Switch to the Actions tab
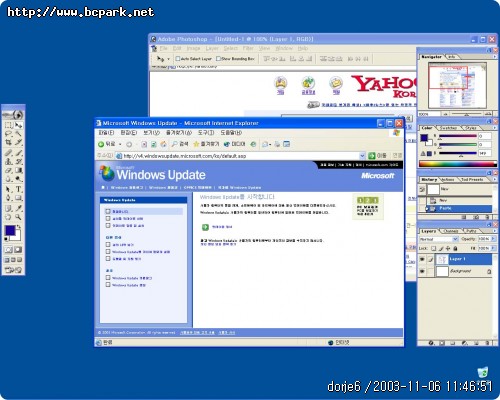Image resolution: width=500 pixels, height=400 pixels. pos(448,180)
